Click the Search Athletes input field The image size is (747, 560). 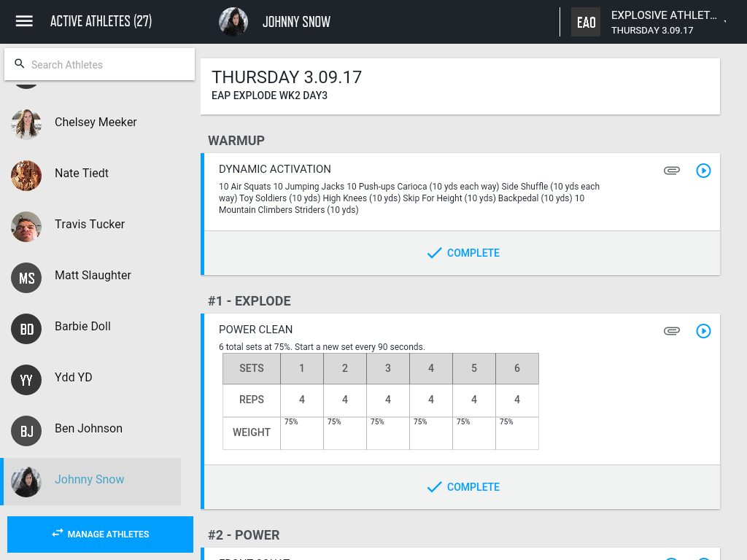coord(99,64)
